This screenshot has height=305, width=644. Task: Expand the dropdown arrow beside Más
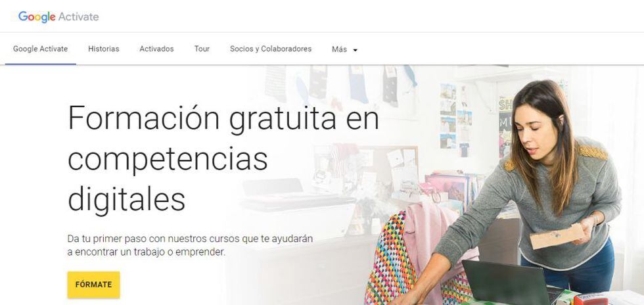point(356,50)
